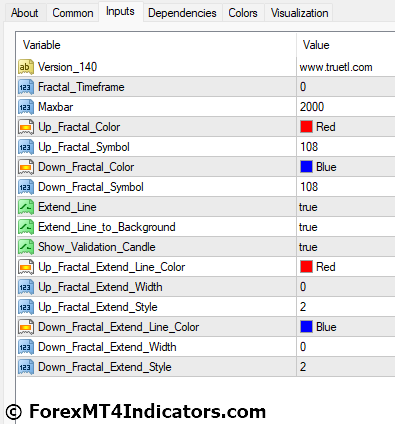
Task: Switch to the Colors tab
Action: pyautogui.click(x=243, y=13)
